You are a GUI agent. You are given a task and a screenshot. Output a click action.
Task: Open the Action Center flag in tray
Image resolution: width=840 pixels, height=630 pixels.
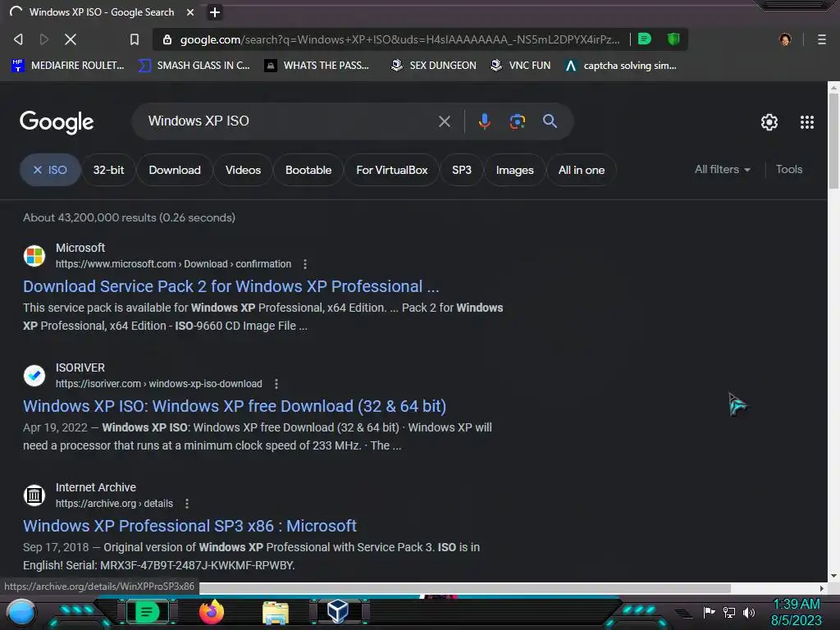710,612
